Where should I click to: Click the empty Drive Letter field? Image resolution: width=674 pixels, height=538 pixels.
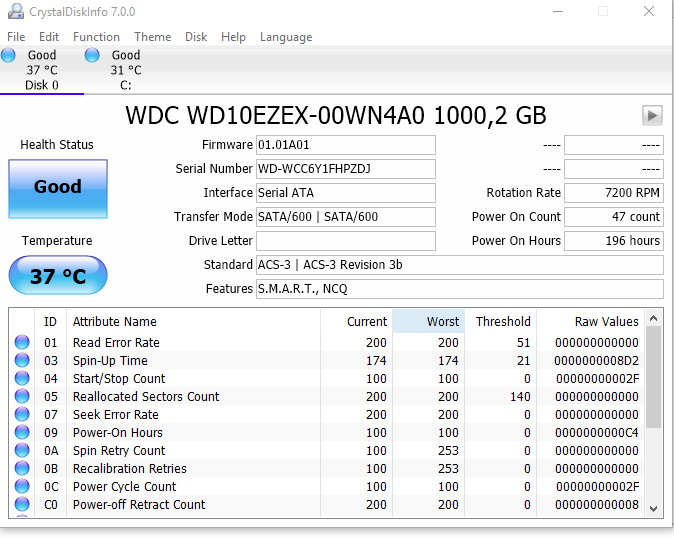pos(346,241)
